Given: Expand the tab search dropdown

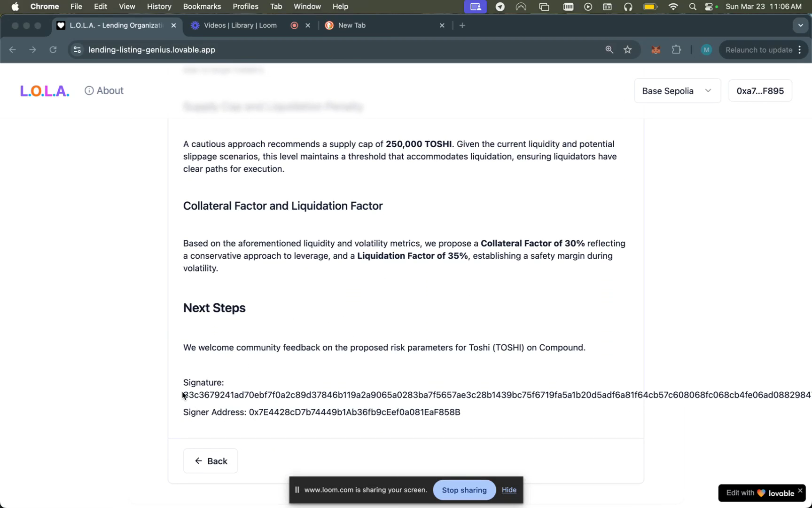Looking at the screenshot, I should pyautogui.click(x=800, y=25).
